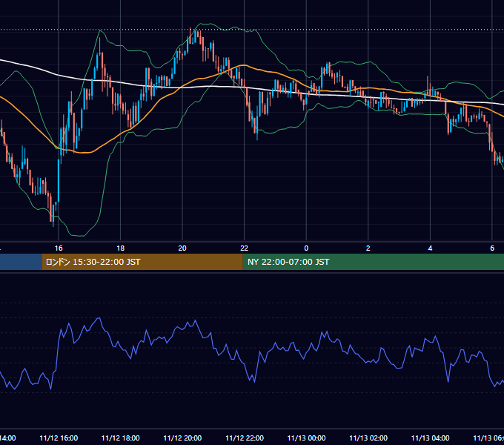
Task: Click the 2 hour label on the price chart axis
Action: pyautogui.click(x=368, y=248)
